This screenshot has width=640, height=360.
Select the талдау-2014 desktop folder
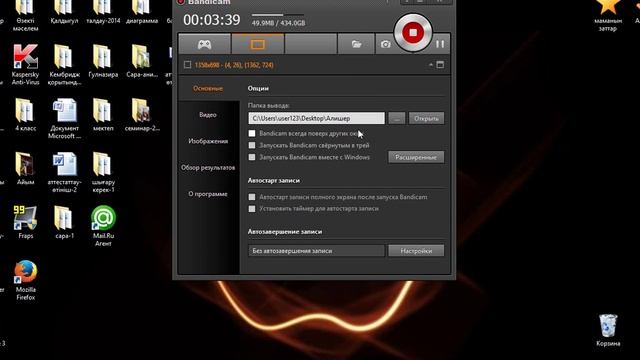tap(103, 12)
